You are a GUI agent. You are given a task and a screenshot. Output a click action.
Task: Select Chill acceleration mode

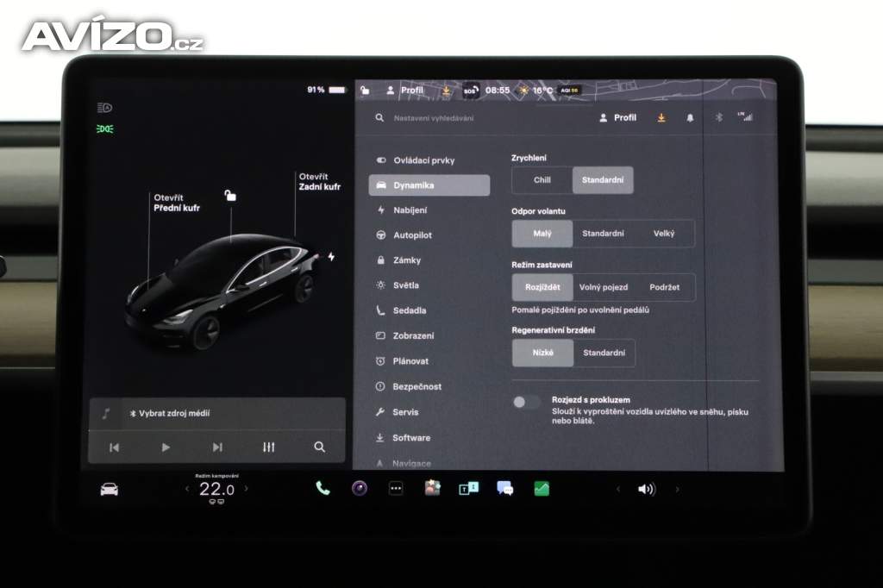[542, 180]
